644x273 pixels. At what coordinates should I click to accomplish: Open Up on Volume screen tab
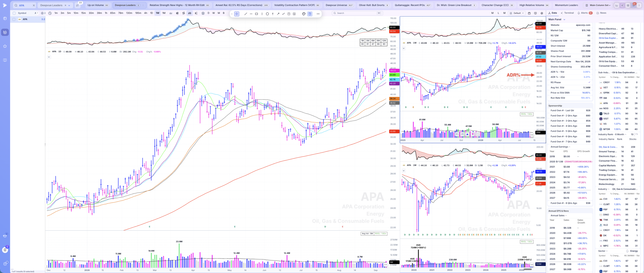coord(98,5)
